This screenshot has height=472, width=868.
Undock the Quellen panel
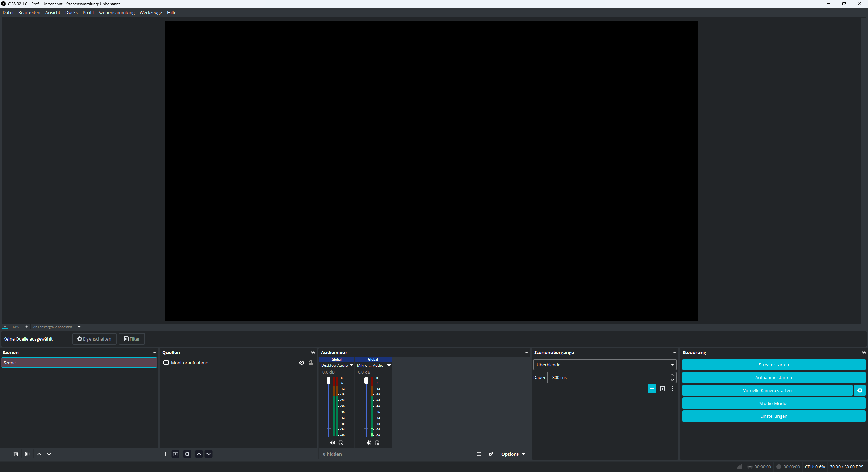313,352
